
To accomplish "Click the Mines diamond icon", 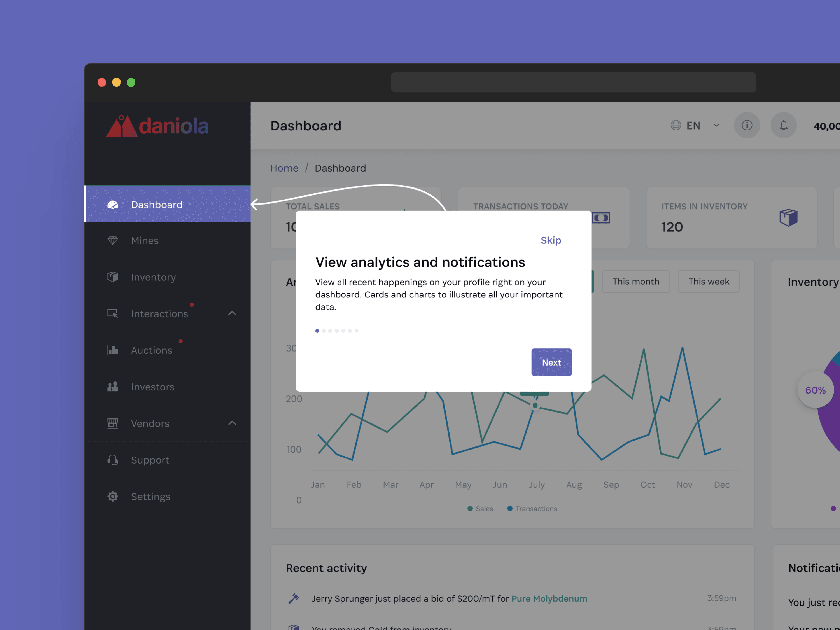I will pyautogui.click(x=113, y=240).
